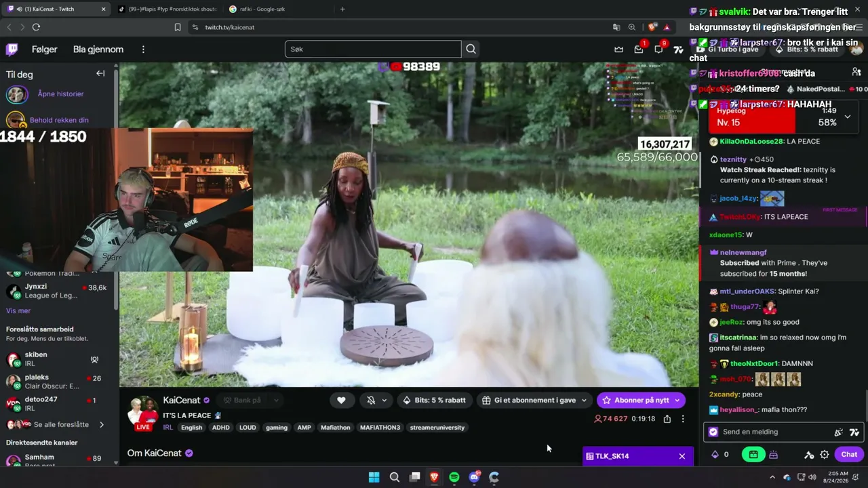Open the Åpne historier link

(x=61, y=94)
